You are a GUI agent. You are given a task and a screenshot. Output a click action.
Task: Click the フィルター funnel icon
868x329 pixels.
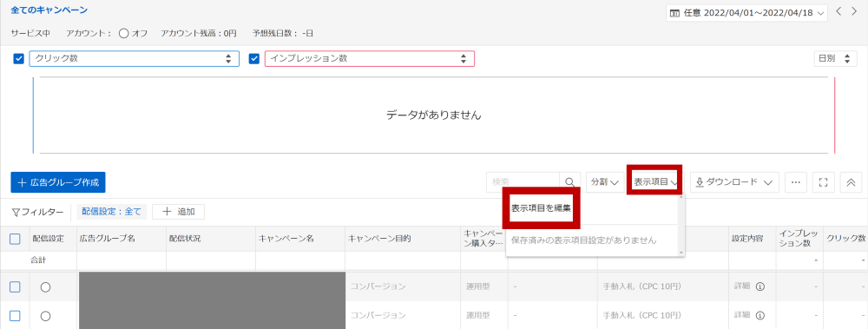point(16,212)
